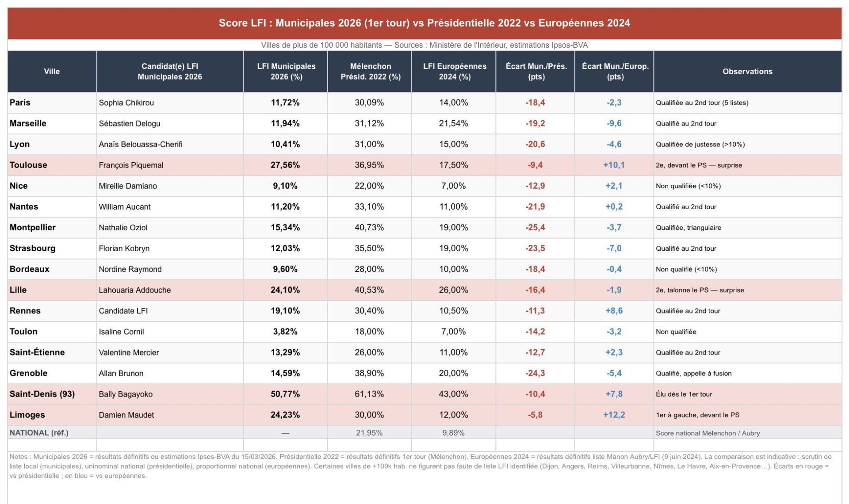The height and width of the screenshot is (504, 849).
Task: Select the Saint-Étienne city cell
Action: 37,352
